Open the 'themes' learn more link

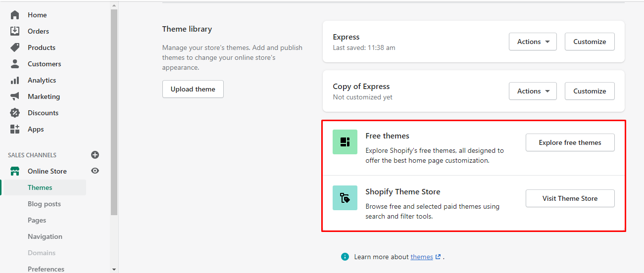(x=421, y=257)
